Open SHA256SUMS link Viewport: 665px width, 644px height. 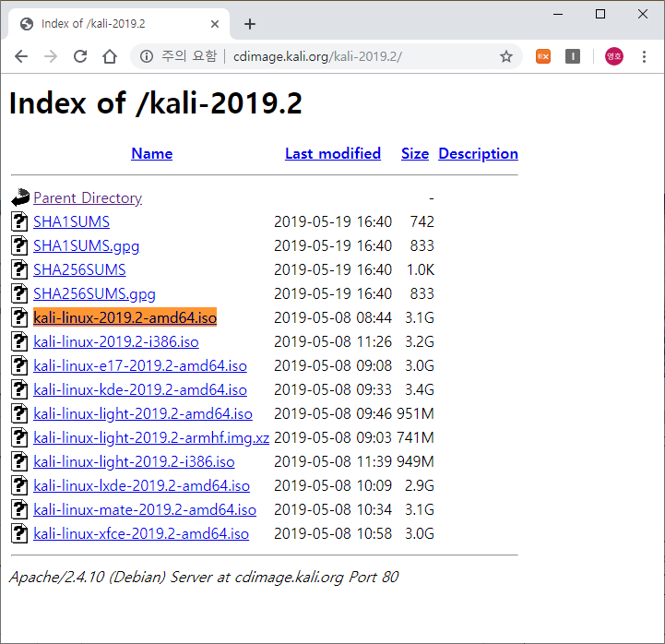pos(79,269)
